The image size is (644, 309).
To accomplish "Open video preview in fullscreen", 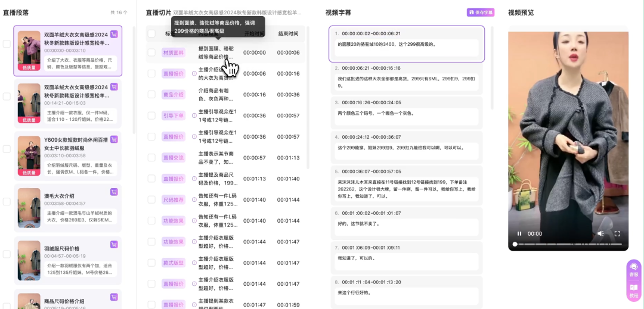I will pyautogui.click(x=617, y=233).
